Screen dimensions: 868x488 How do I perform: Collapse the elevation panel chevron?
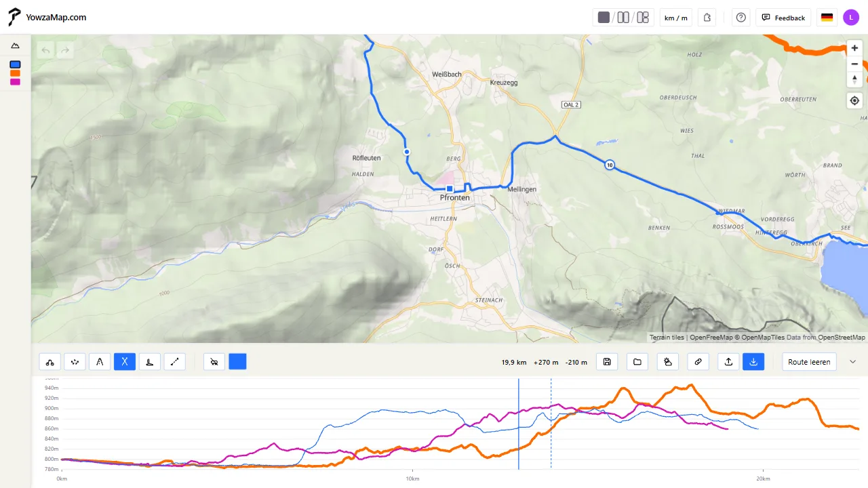(x=852, y=362)
